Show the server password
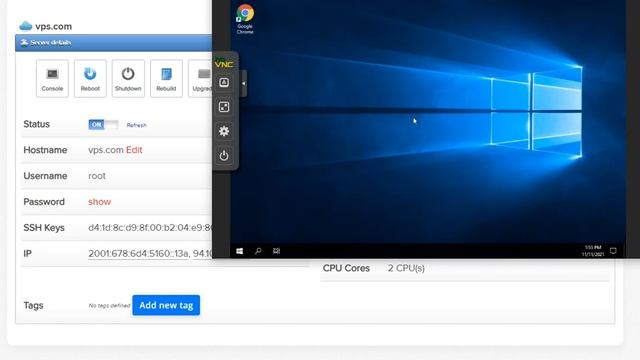Image resolution: width=640 pixels, height=360 pixels. pyautogui.click(x=99, y=202)
